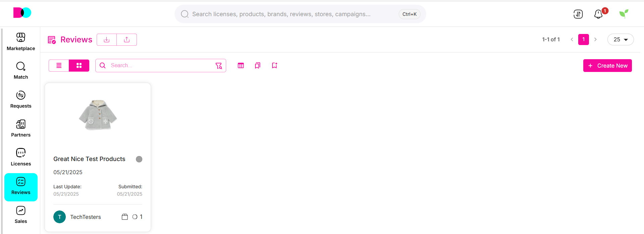Open the columns layout icon

click(241, 66)
